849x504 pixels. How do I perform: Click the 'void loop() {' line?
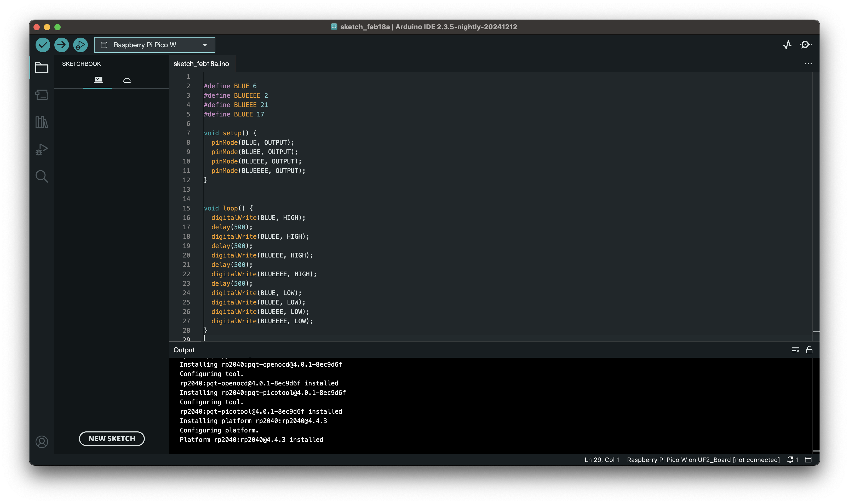[x=228, y=208]
